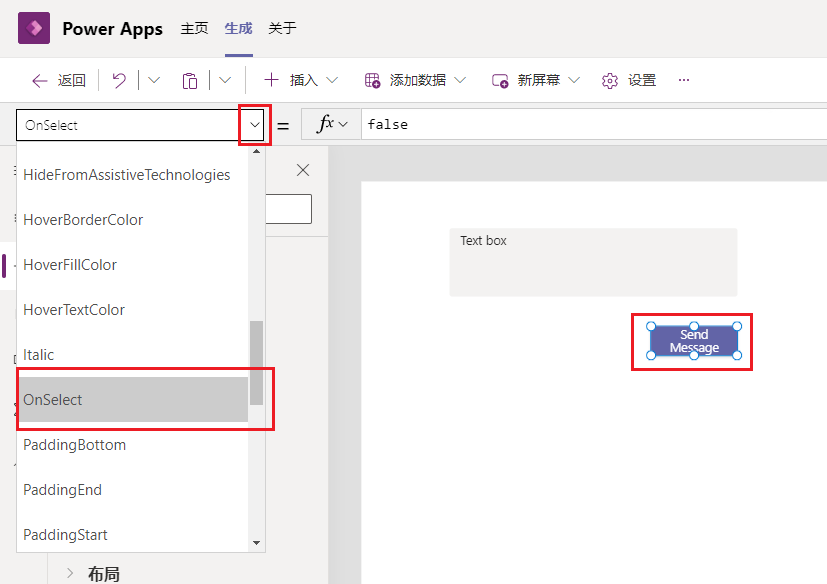827x584 pixels.
Task: Select HoverFillColor in property list
Action: tap(132, 264)
